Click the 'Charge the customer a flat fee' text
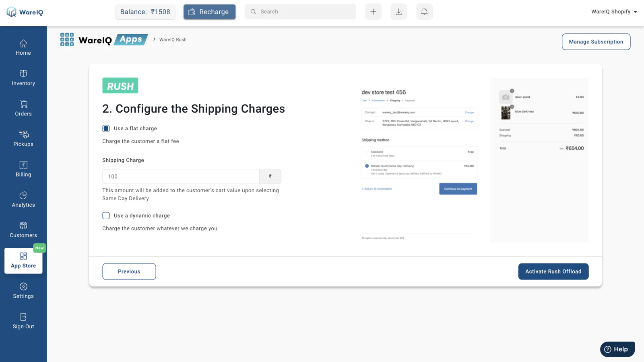The image size is (644, 362). [x=140, y=141]
